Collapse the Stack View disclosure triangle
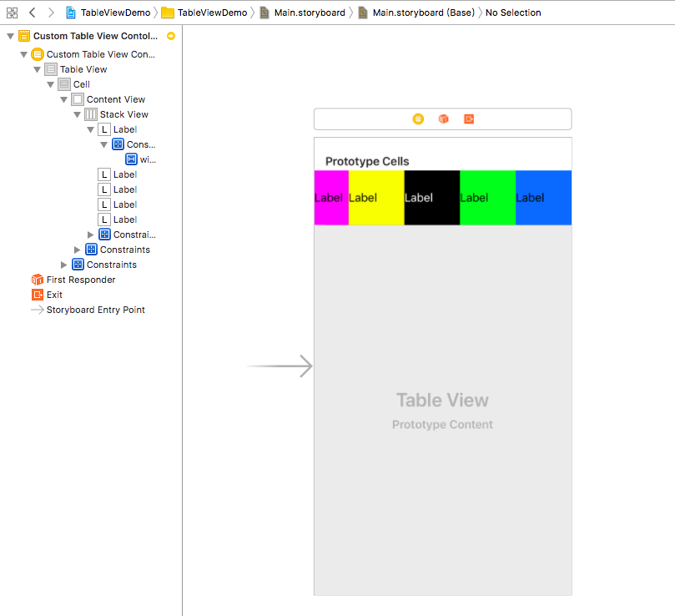Screen dimensions: 675x616 coord(77,115)
